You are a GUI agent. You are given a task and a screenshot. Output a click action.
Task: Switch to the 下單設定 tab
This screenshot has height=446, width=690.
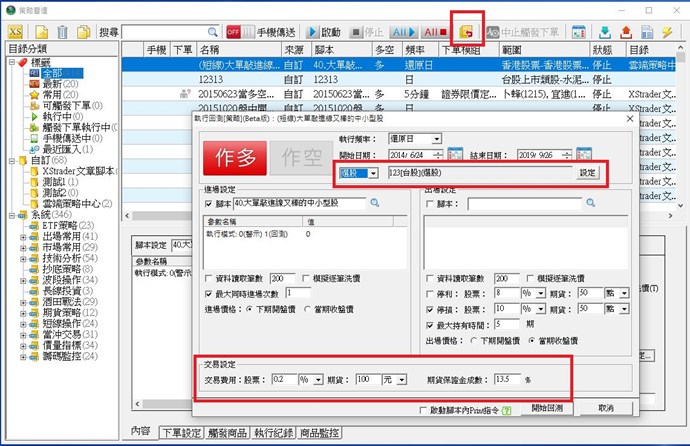click(x=180, y=432)
